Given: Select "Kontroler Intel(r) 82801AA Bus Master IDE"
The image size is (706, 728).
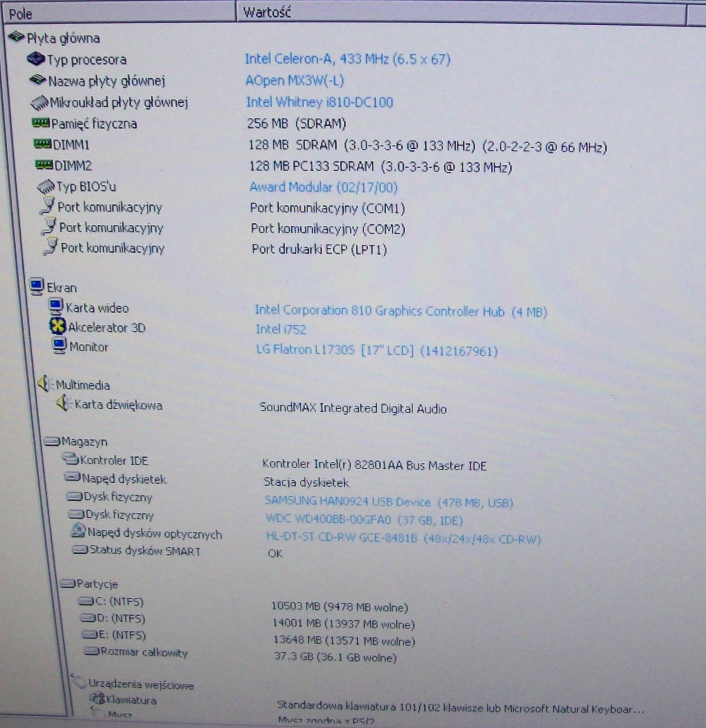Looking at the screenshot, I should [374, 465].
